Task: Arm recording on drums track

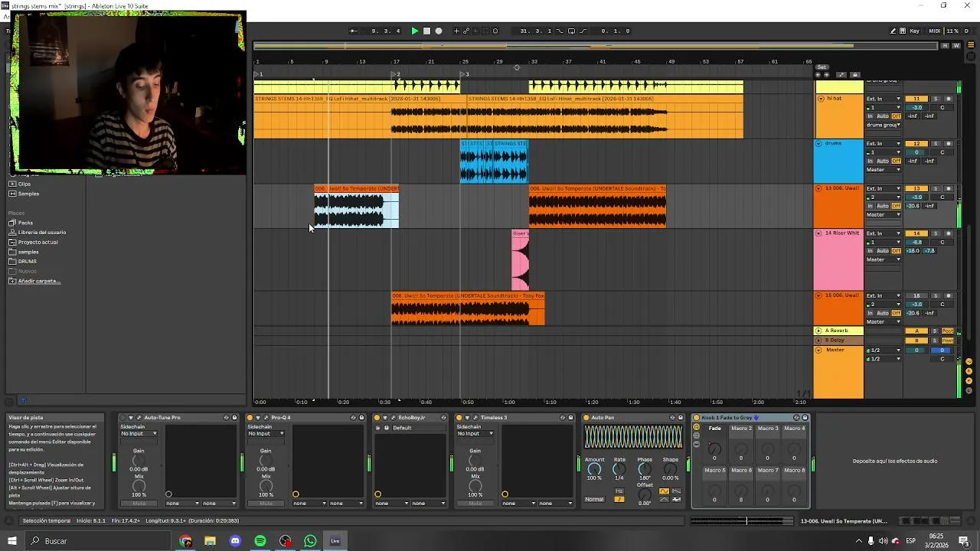Action: point(949,144)
